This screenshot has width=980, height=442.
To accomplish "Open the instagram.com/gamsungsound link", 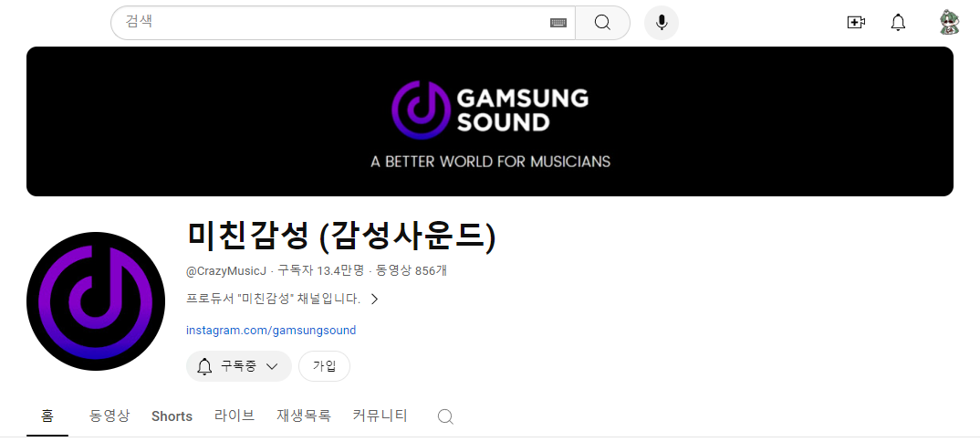I will click(271, 330).
